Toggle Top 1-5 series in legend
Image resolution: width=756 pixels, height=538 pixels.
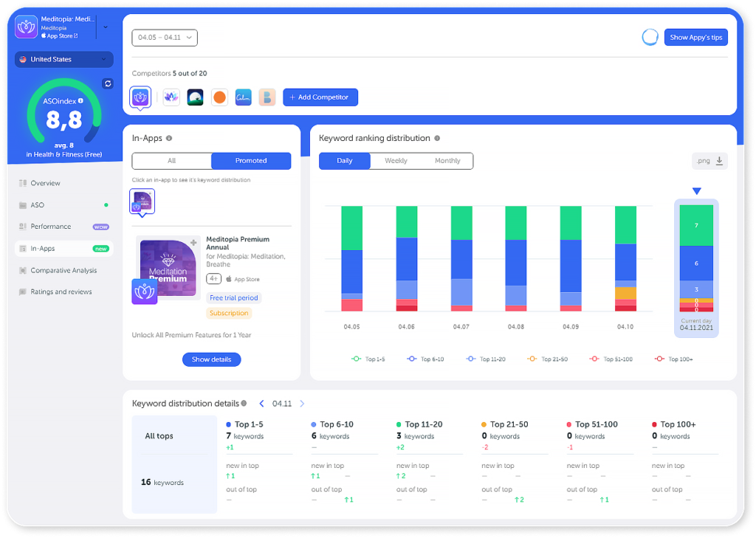tap(368, 359)
